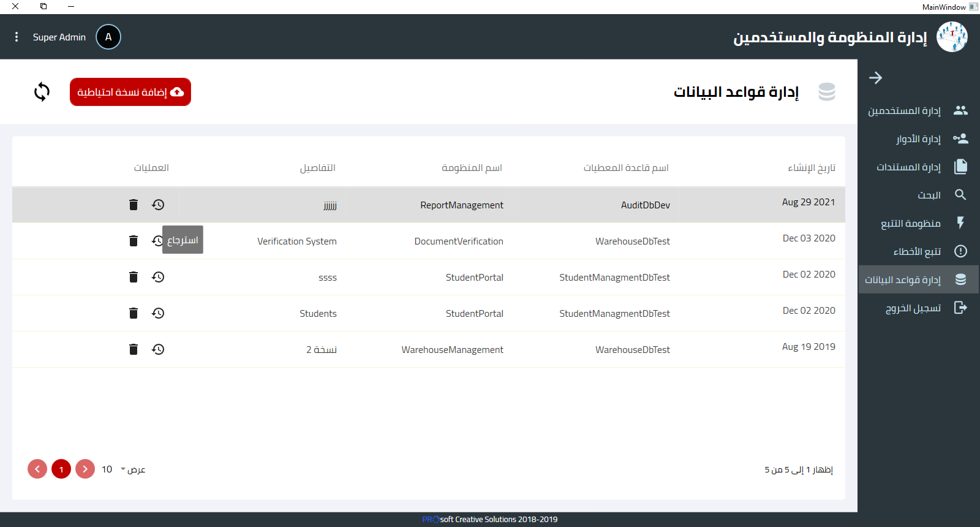This screenshot has height=527, width=980.
Task: Click the application logo in header
Action: coord(952,37)
